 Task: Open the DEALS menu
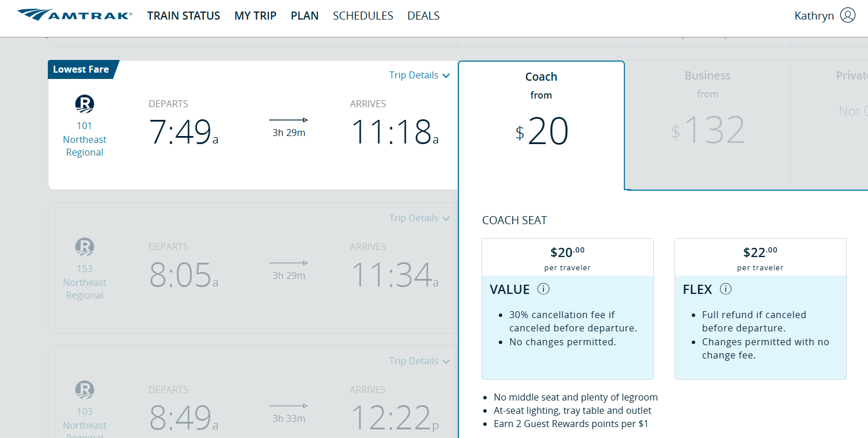(423, 16)
